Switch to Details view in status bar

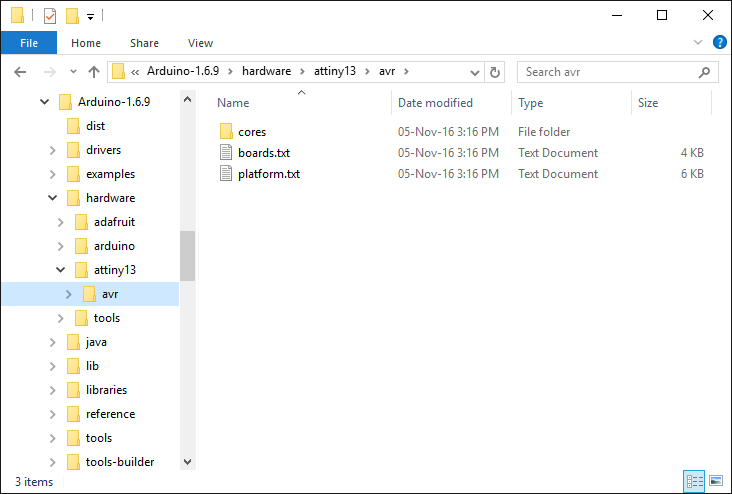point(694,481)
